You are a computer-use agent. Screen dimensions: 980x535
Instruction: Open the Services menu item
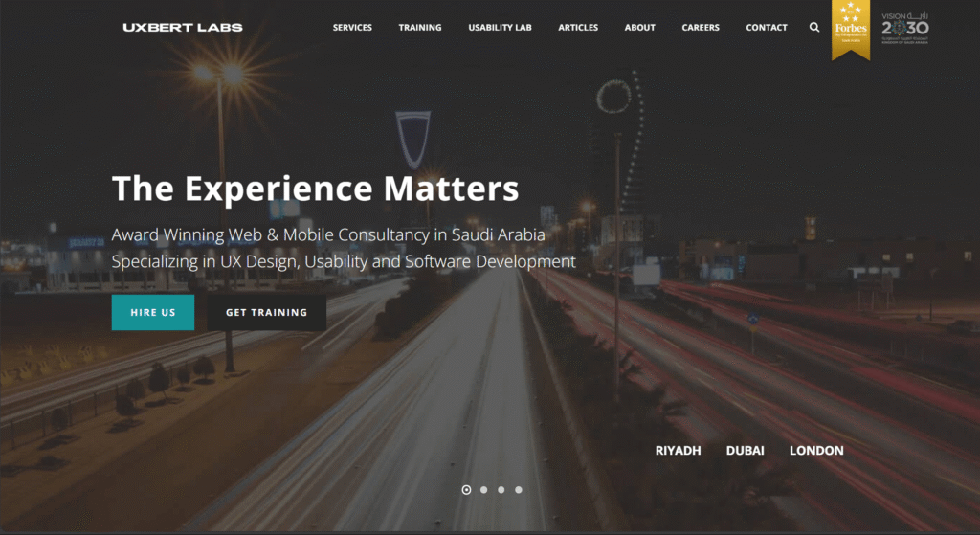352,28
